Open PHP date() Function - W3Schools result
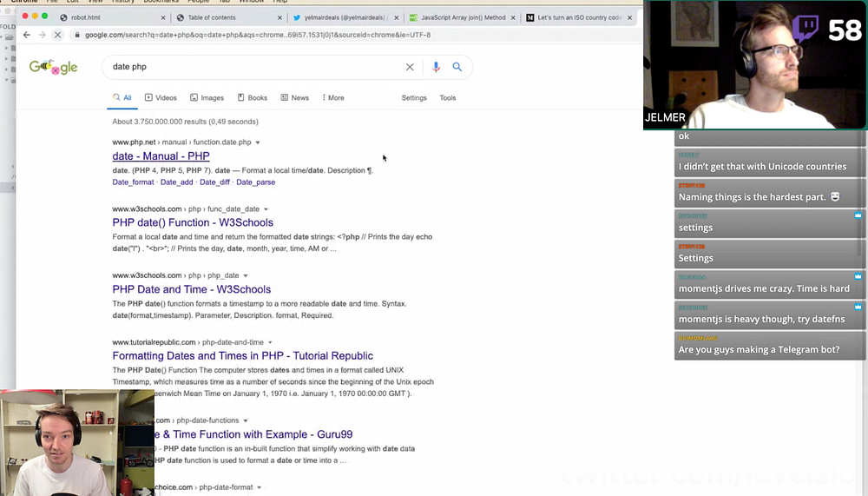The image size is (868, 496). click(193, 222)
